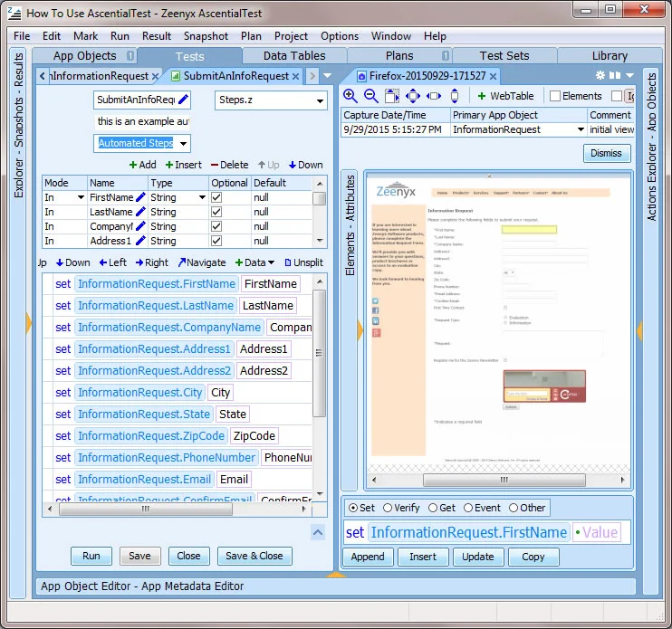Image resolution: width=672 pixels, height=629 pixels.
Task: Toggle Optional checkbox for FirstName row
Action: [x=216, y=197]
